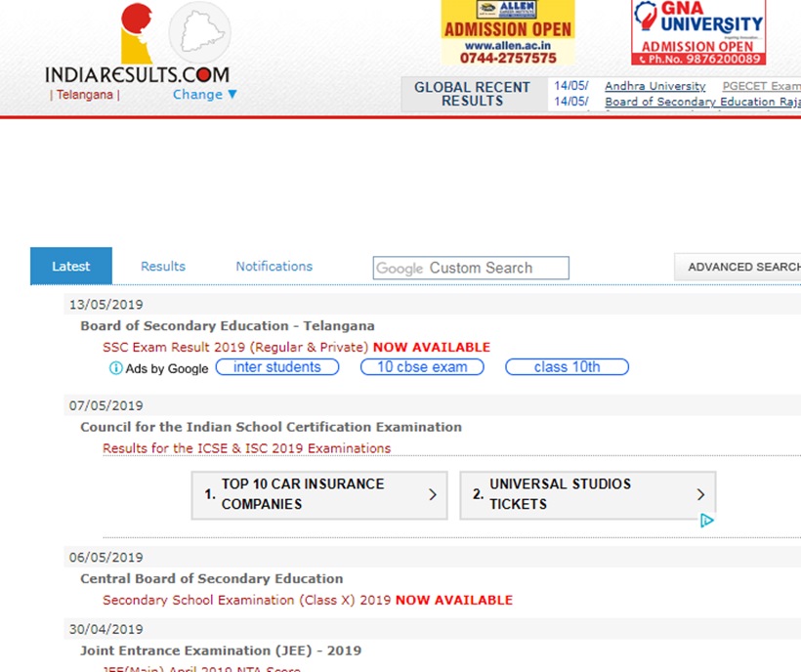The image size is (801, 672).
Task: Click the 30/04/2019 date row
Action: (432, 629)
